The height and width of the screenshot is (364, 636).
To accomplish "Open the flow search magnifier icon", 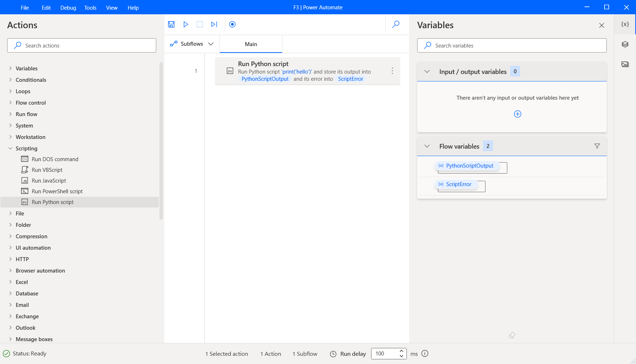I will (396, 24).
